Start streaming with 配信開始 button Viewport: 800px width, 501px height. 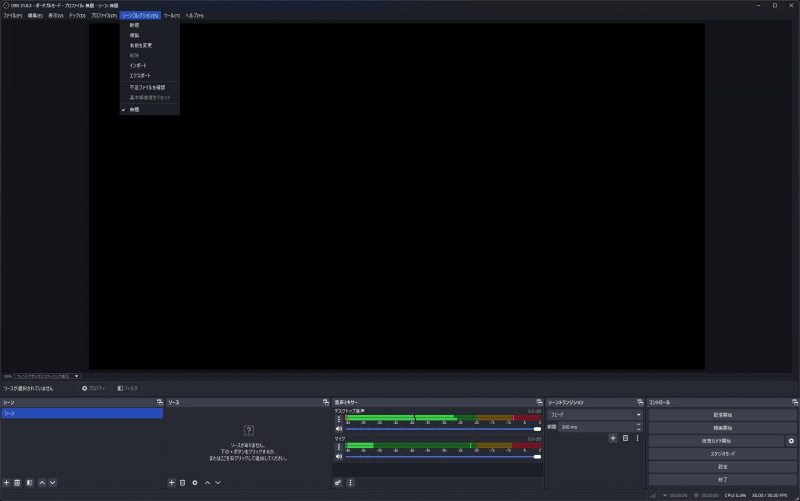(722, 415)
